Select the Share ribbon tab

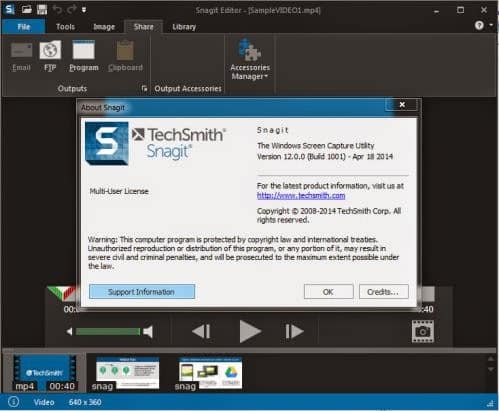(x=144, y=27)
